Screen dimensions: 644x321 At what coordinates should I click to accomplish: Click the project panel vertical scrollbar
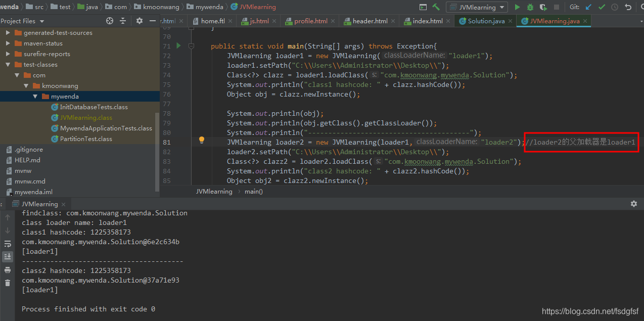(x=157, y=152)
